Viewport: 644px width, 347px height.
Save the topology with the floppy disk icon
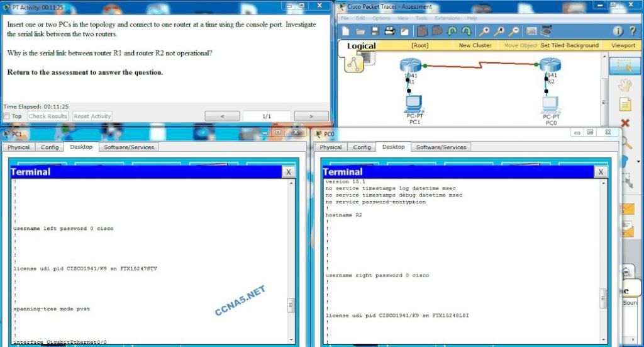point(375,31)
